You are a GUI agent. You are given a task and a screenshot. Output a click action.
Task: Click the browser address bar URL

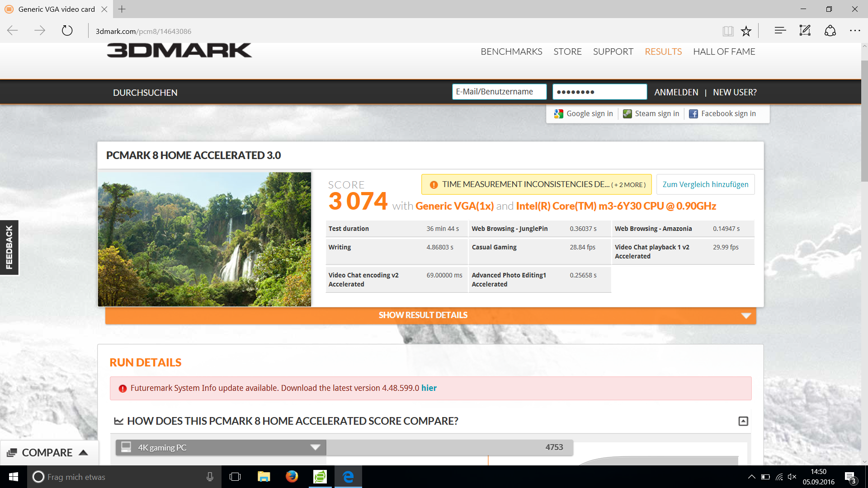point(143,31)
